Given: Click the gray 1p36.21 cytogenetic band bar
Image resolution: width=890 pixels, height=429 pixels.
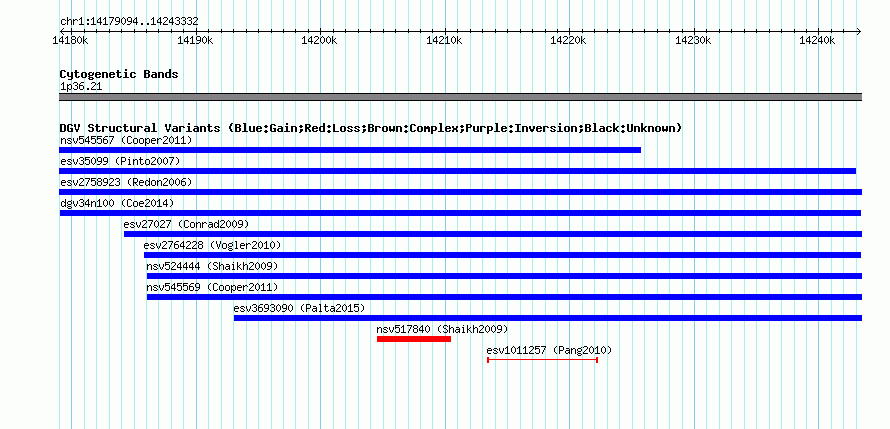Looking at the screenshot, I should coord(460,97).
